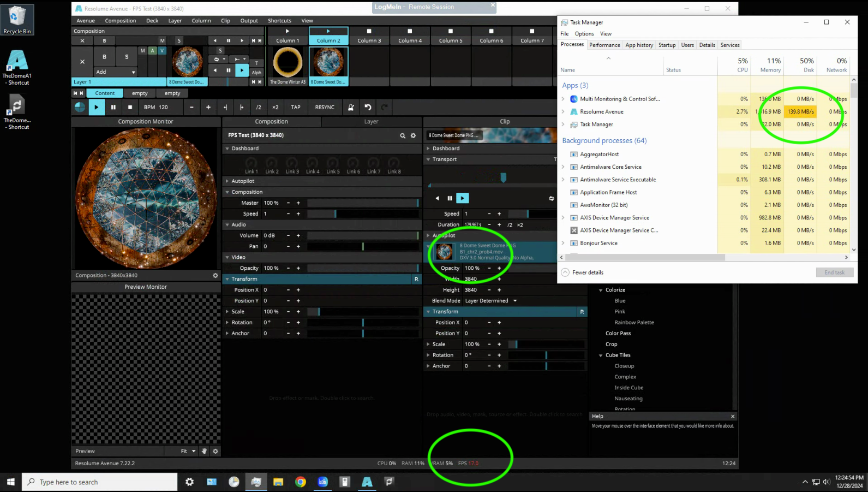
Task: Toggle the green A audio button on Layer 1
Action: 152,51
